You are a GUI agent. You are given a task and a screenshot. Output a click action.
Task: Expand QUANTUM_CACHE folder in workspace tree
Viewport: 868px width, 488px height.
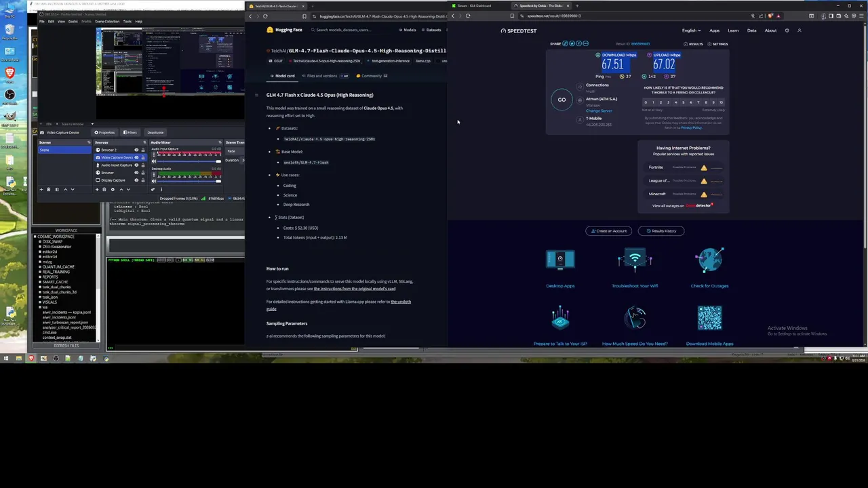(40, 266)
